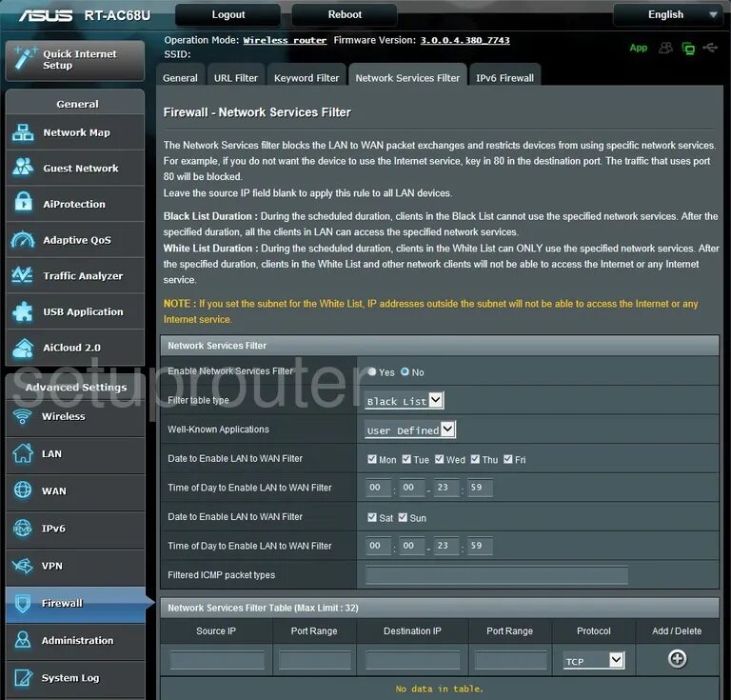
Task: Toggle the Sat checkbox
Action: click(371, 517)
